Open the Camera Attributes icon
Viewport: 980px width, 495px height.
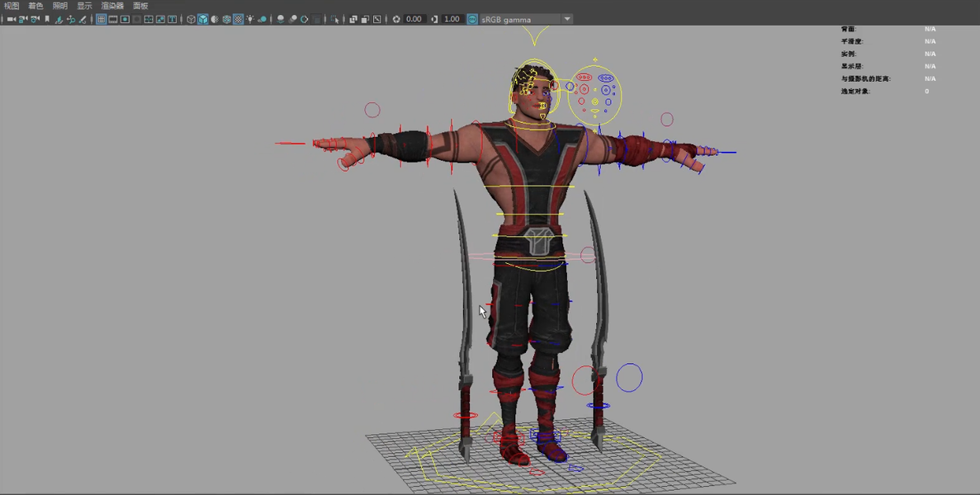pyautogui.click(x=35, y=19)
